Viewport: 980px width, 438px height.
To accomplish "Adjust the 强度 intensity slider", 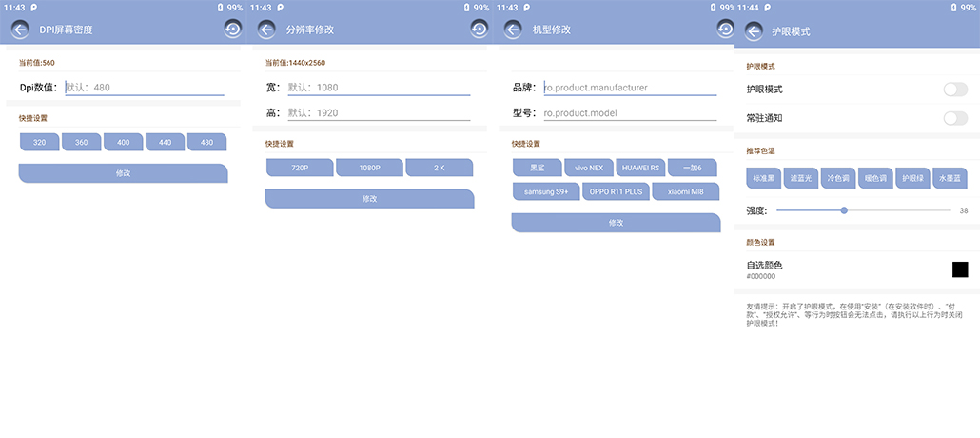I will point(844,210).
